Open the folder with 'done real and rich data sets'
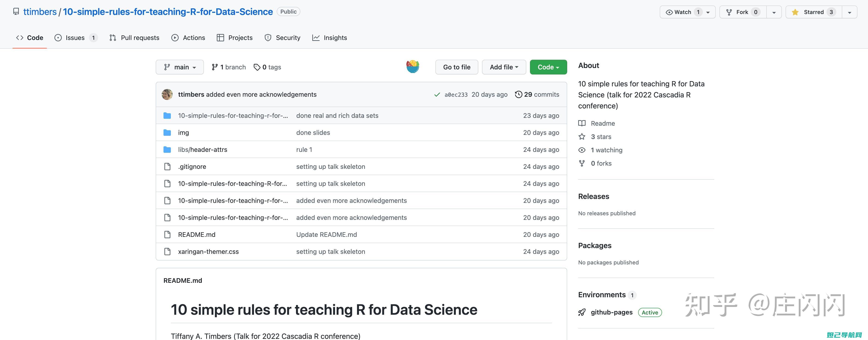This screenshot has width=868, height=340. pyautogui.click(x=233, y=116)
